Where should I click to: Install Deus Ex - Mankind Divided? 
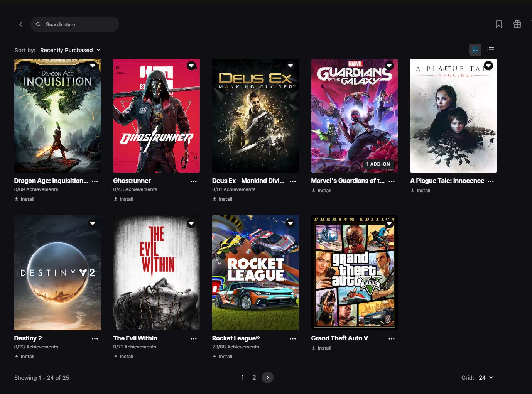[x=222, y=199]
